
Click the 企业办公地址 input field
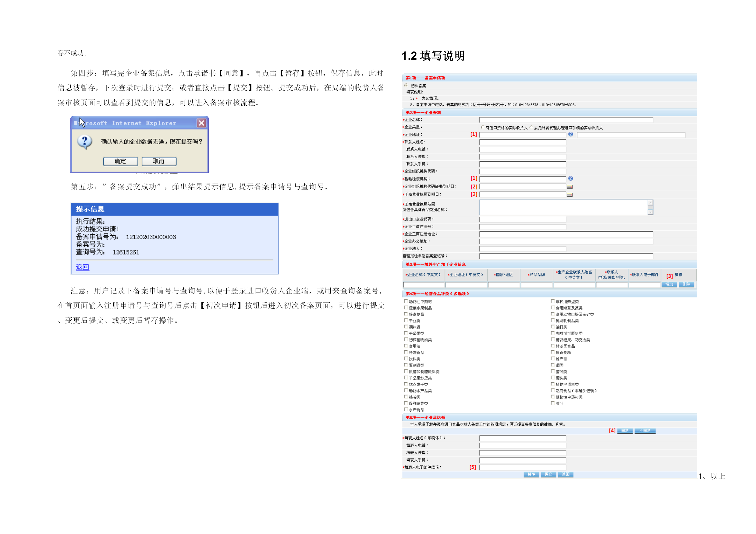(566, 241)
